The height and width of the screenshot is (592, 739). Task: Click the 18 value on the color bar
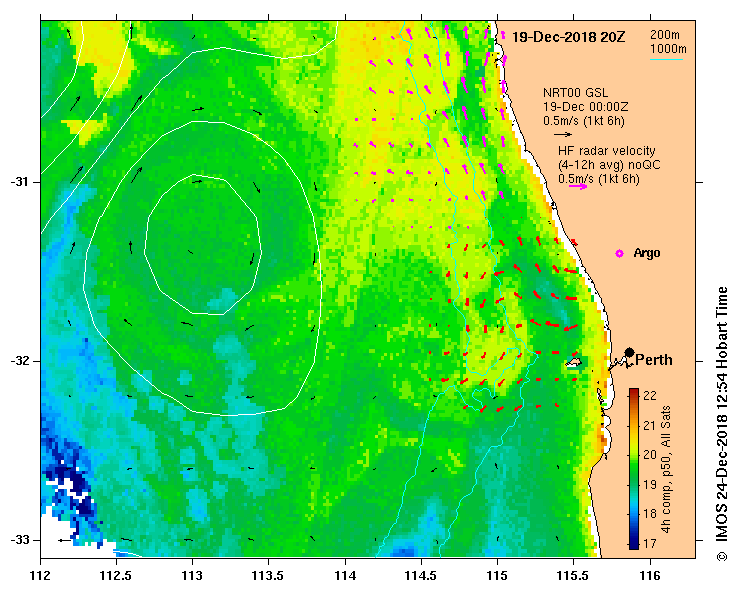[649, 513]
